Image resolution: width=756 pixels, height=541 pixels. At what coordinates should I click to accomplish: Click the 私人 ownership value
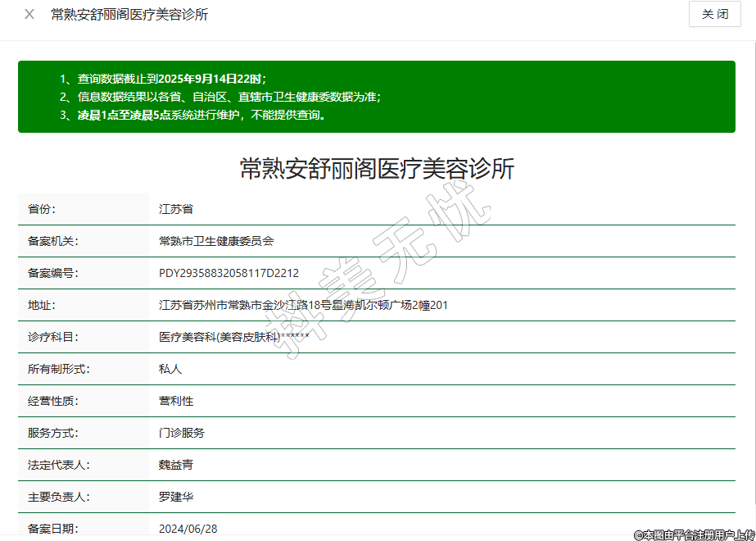[170, 369]
